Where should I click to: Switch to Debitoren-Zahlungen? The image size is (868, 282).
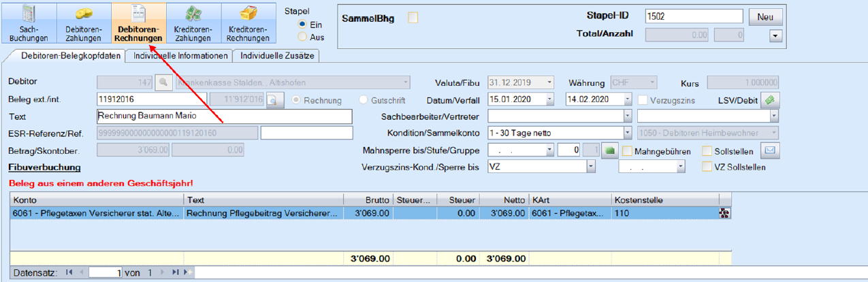84,22
